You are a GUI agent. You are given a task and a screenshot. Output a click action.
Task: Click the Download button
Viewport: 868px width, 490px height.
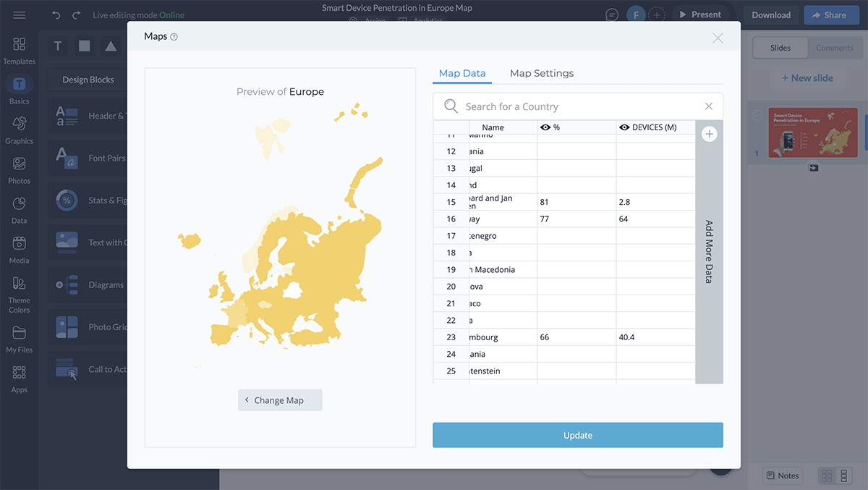coord(770,14)
